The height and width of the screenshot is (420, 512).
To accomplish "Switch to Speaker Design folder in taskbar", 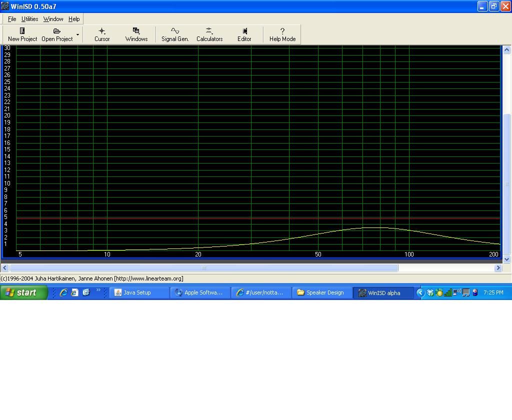I will coord(321,292).
